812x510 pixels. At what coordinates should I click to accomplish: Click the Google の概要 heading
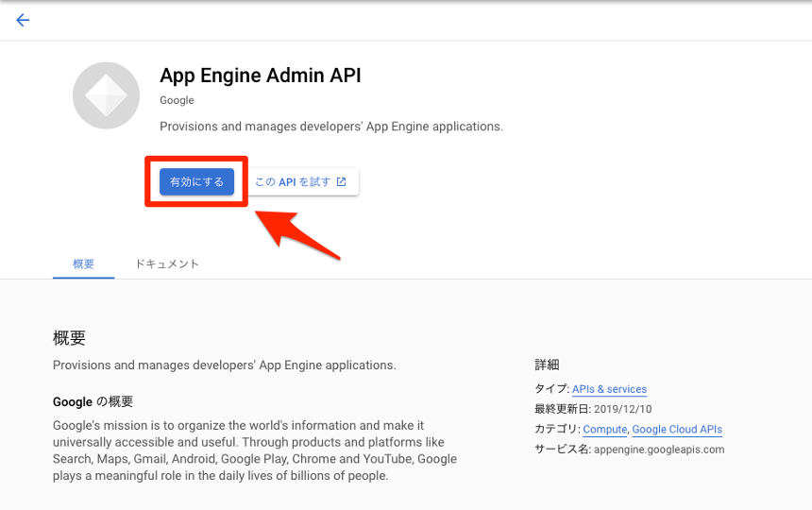coord(93,401)
